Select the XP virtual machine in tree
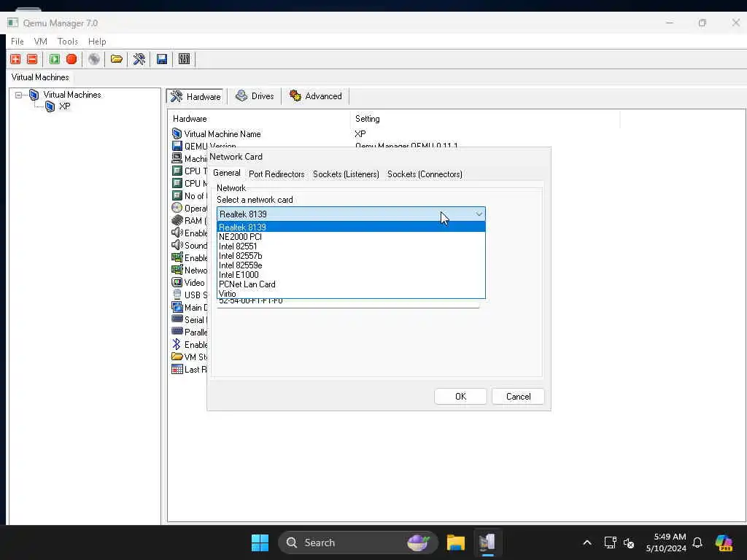The width and height of the screenshot is (747, 560). (x=64, y=106)
